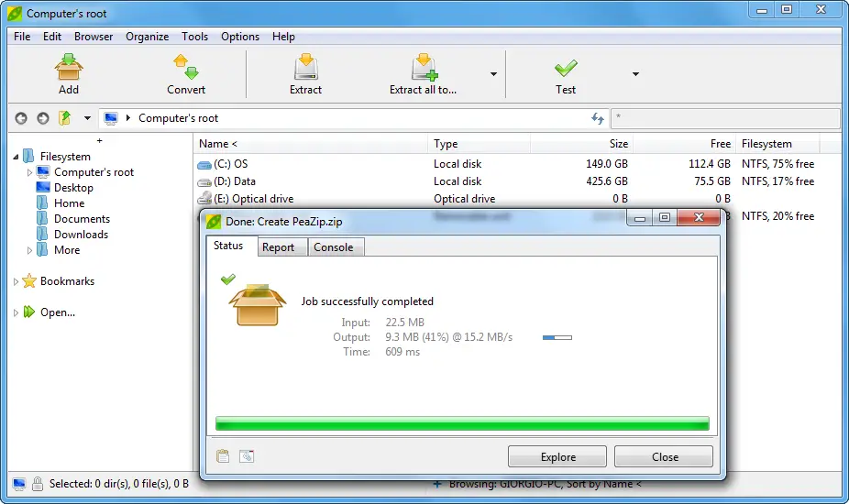Click the green job progress bar
849x504 pixels.
coord(462,423)
